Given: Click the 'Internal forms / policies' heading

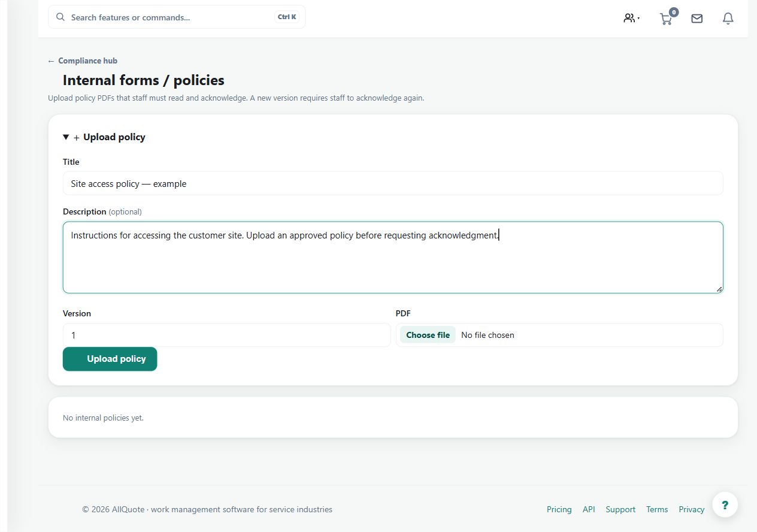Looking at the screenshot, I should tap(144, 80).
